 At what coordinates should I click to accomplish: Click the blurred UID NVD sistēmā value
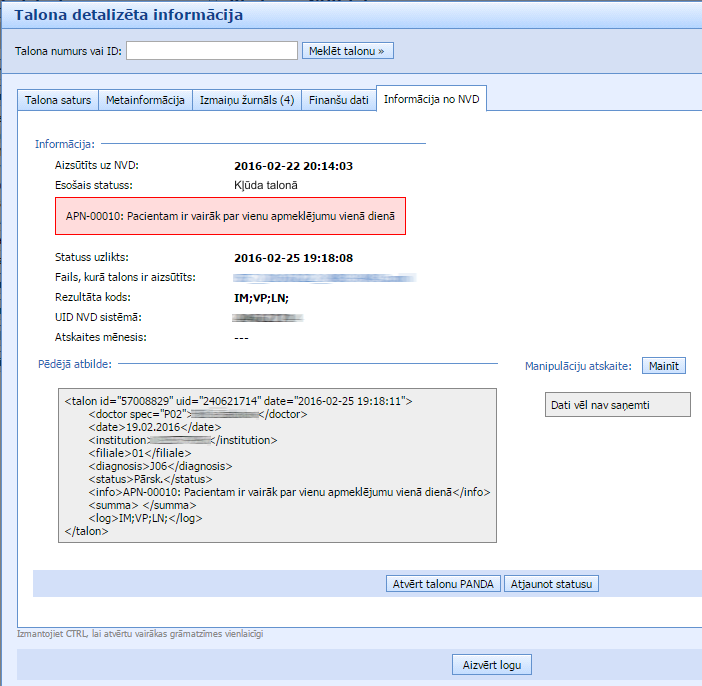click(x=266, y=317)
